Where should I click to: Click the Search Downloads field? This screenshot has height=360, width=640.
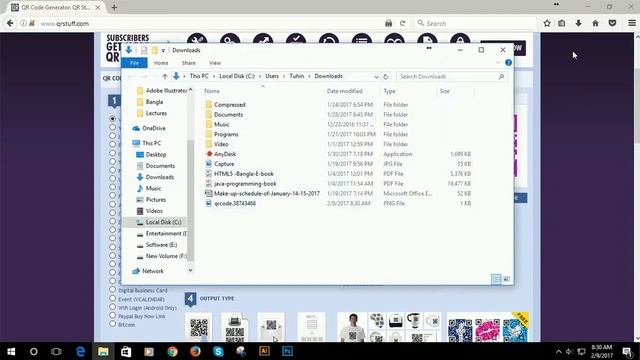point(451,76)
